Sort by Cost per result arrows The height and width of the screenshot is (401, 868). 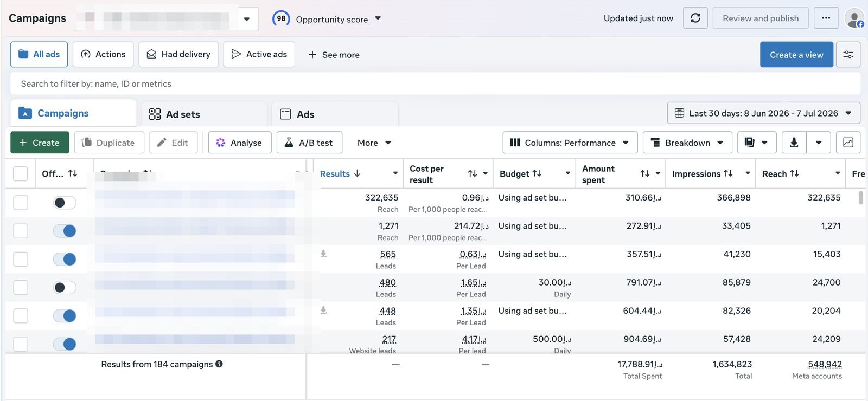[473, 173]
